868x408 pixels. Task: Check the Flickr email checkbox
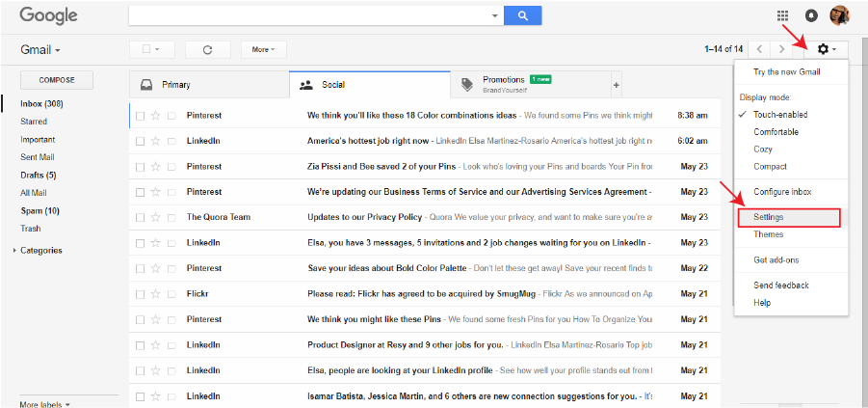click(140, 294)
